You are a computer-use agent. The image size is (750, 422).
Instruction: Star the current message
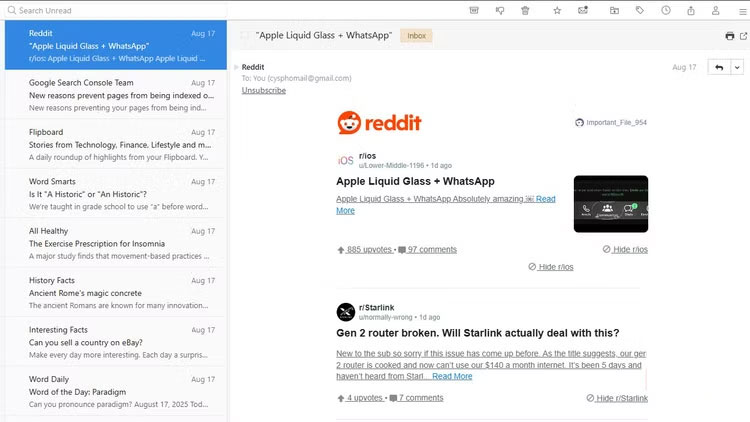point(557,10)
